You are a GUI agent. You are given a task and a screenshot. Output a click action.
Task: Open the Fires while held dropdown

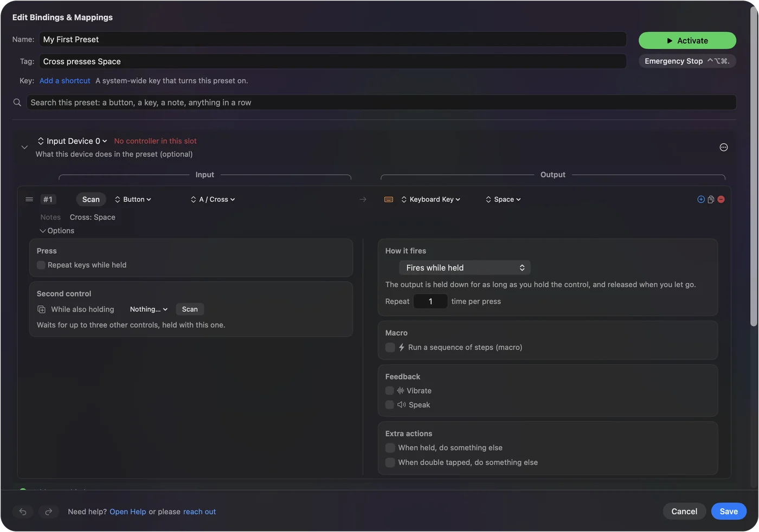(x=465, y=268)
